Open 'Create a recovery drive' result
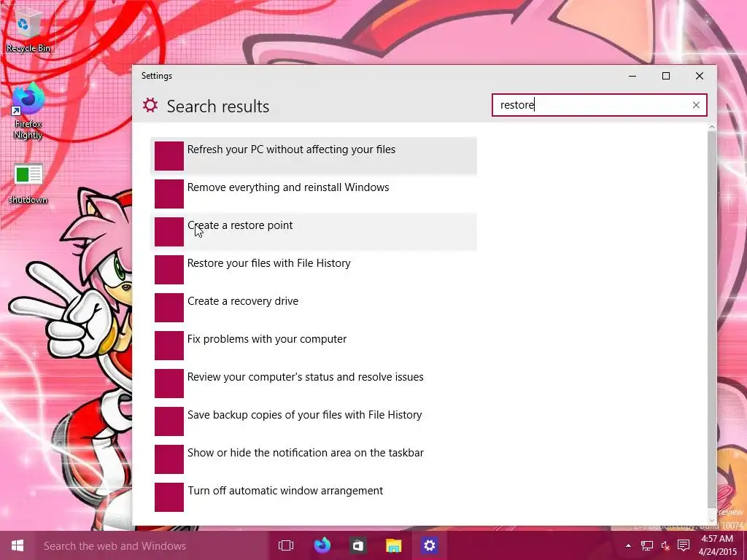Screen dimensions: 747x560 [314, 308]
